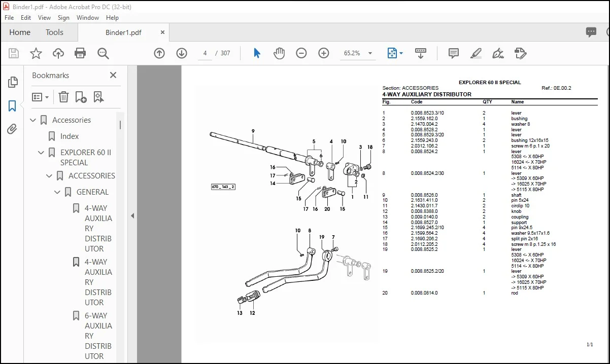
Task: Open the View menu
Action: click(x=45, y=17)
